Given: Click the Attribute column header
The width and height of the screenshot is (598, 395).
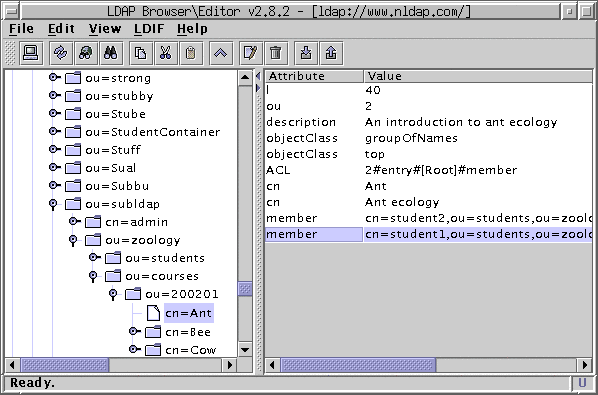Looking at the screenshot, I should pyautogui.click(x=314, y=76).
